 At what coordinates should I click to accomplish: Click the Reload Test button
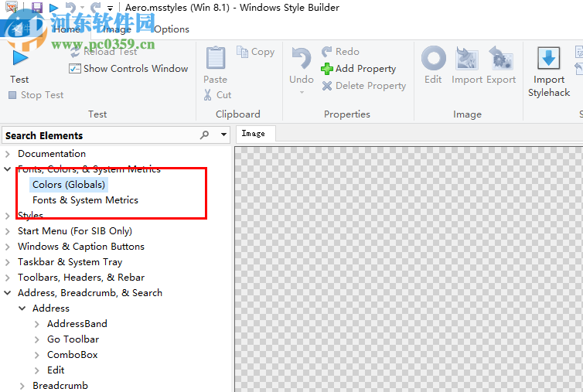104,52
